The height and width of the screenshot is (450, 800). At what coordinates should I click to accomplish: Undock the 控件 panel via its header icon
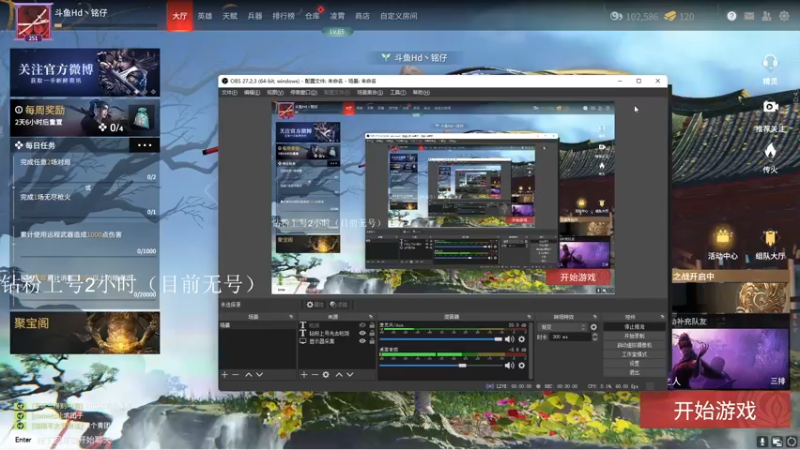click(662, 317)
